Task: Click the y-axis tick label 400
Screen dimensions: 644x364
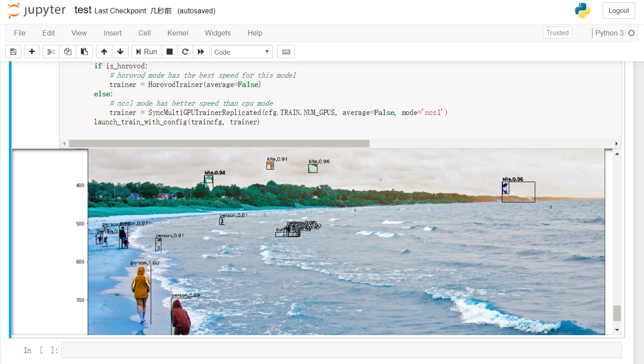Action: coord(80,185)
